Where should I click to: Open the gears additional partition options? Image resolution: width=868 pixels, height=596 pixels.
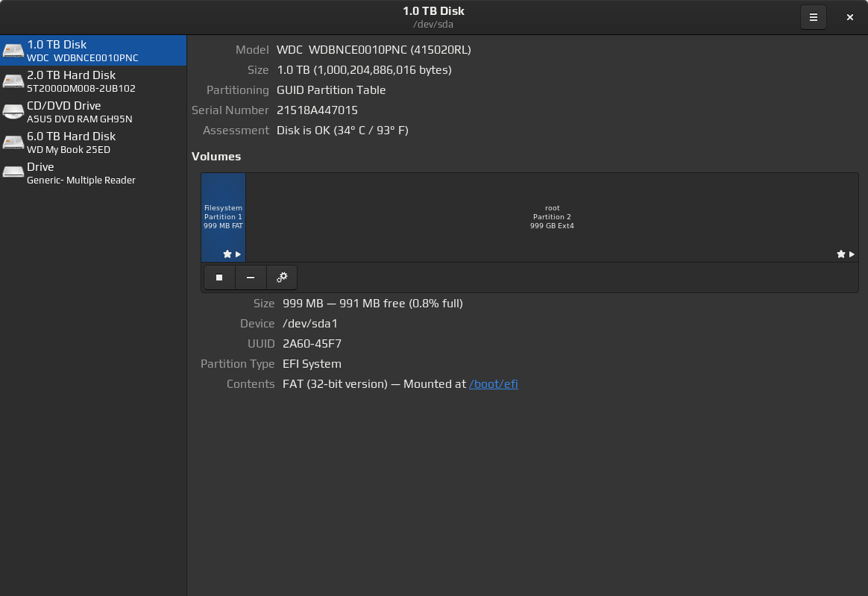pos(282,277)
